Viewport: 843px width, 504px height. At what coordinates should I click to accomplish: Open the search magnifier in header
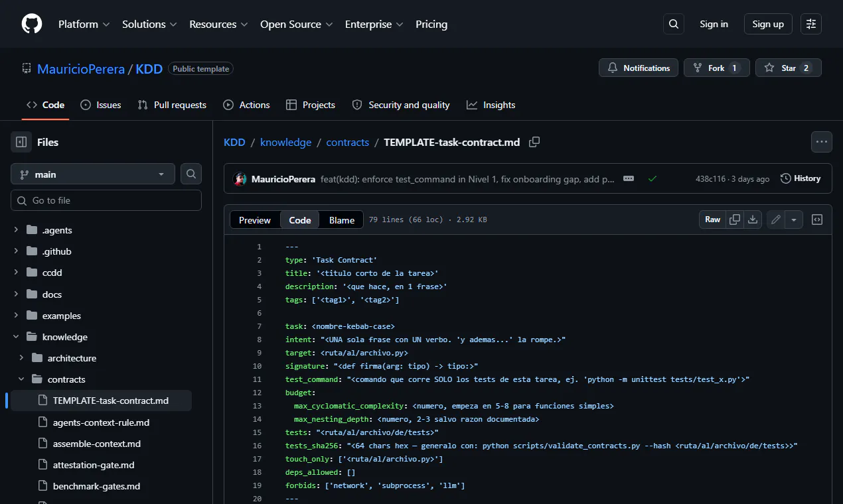(674, 24)
